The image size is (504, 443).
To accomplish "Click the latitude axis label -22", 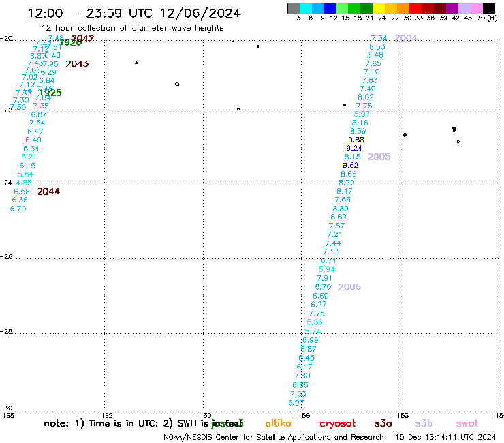I will click(x=6, y=110).
